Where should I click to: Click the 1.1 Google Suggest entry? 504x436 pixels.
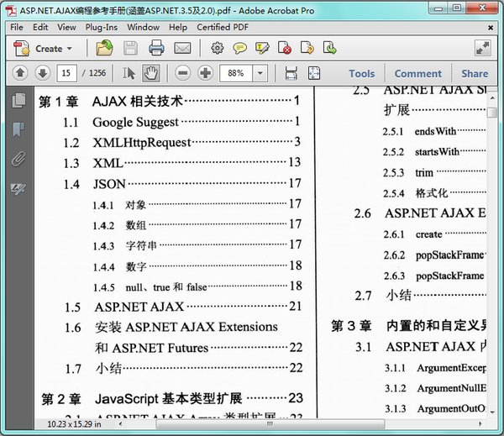click(181, 122)
